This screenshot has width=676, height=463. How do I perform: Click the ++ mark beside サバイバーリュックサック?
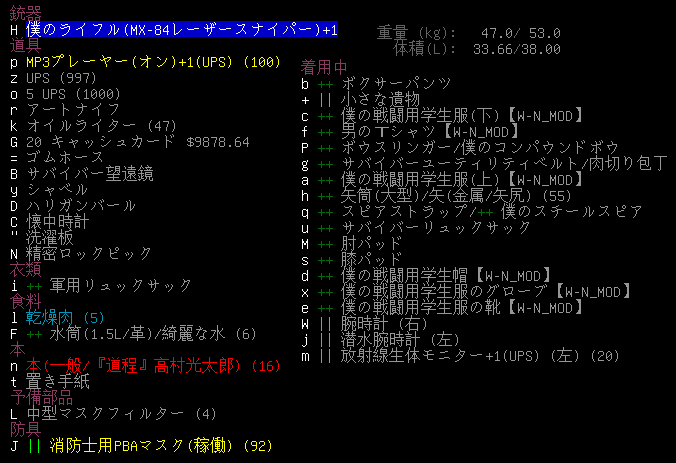pos(326,228)
